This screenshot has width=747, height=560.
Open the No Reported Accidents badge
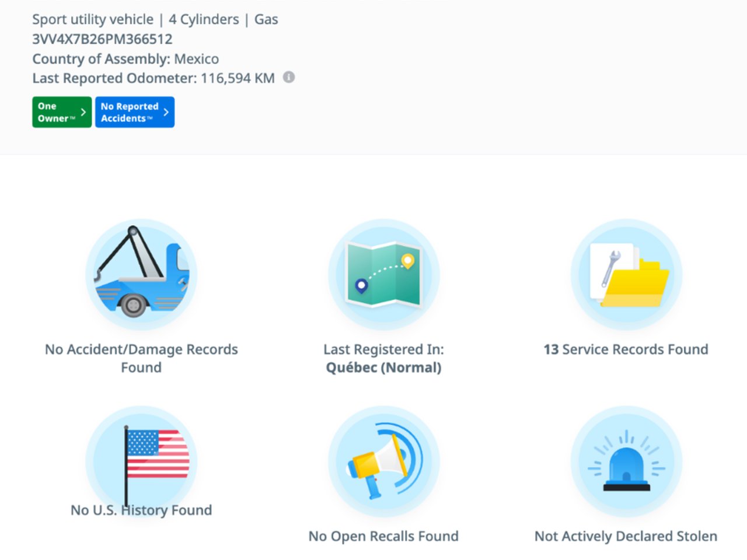click(x=135, y=112)
